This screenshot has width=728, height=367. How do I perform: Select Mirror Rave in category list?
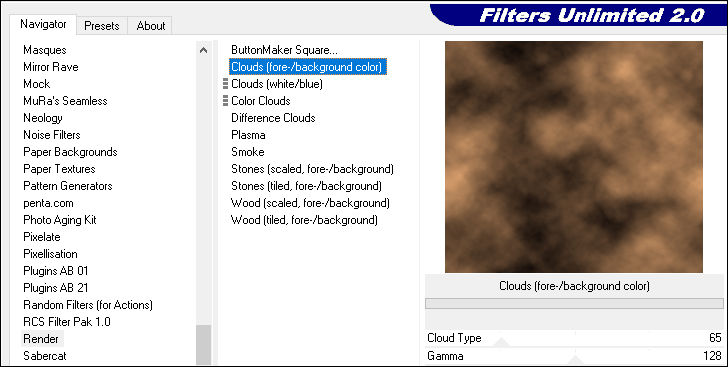[51, 67]
